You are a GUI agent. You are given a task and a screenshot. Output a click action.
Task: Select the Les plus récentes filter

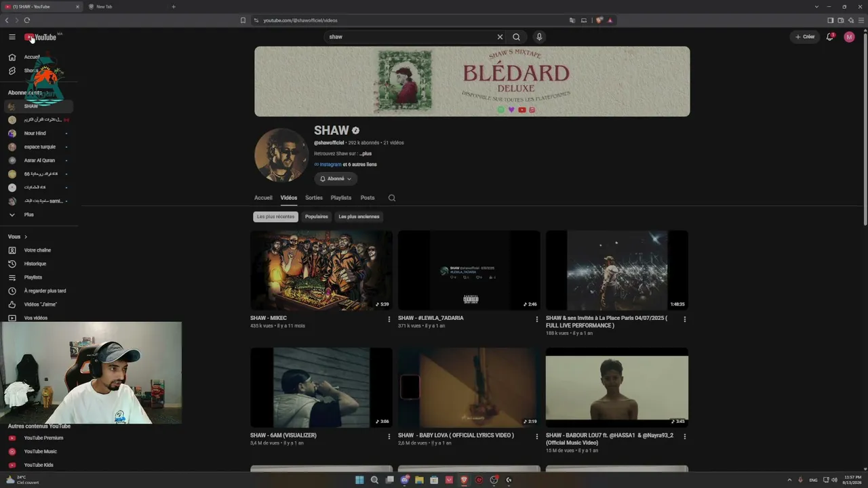[x=276, y=217]
